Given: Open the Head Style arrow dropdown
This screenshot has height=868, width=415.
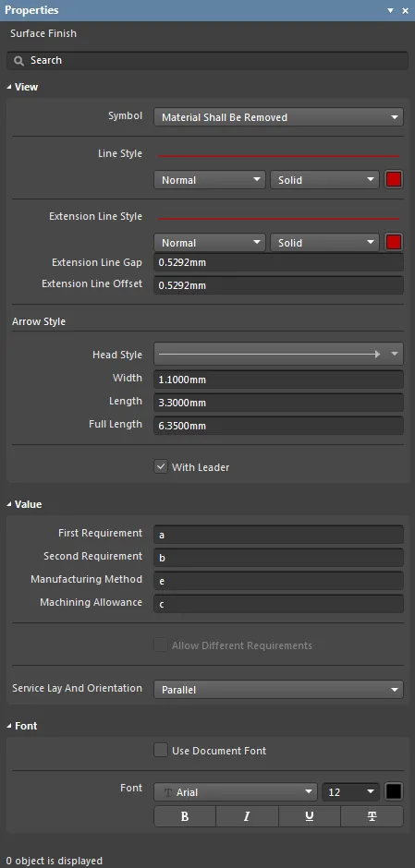Looking at the screenshot, I should coord(278,354).
